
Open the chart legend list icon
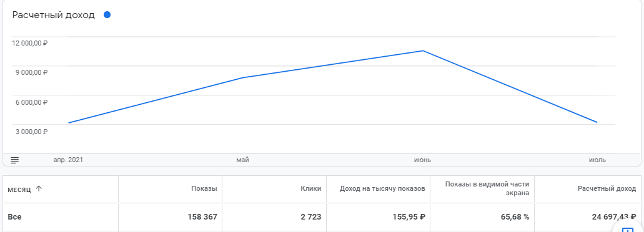point(15,160)
